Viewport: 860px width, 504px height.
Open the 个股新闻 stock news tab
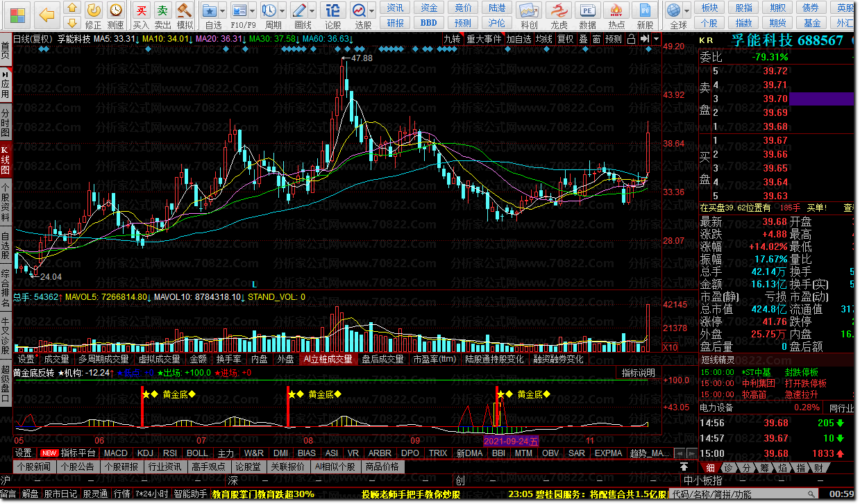[x=34, y=467]
